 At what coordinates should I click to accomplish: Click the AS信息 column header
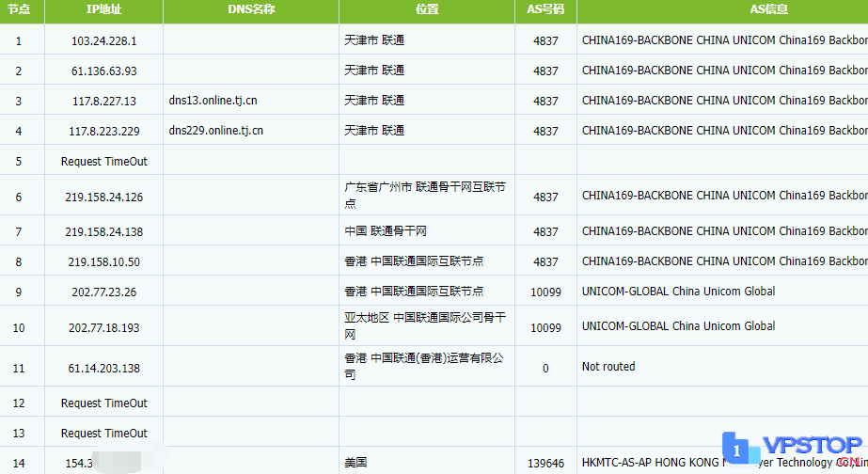pos(769,9)
